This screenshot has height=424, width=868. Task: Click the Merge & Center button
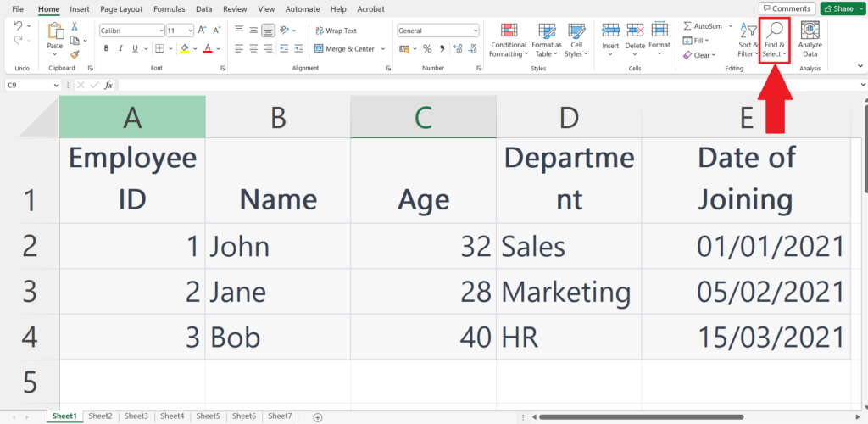[x=345, y=48]
